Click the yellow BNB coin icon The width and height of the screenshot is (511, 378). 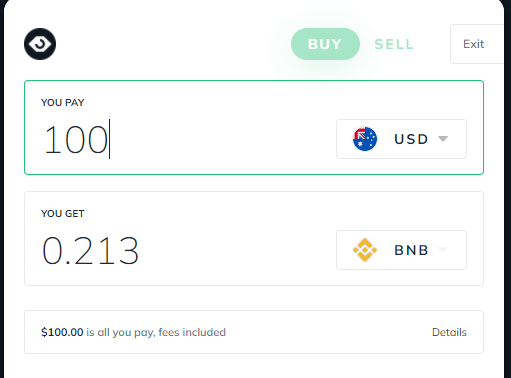click(x=365, y=250)
